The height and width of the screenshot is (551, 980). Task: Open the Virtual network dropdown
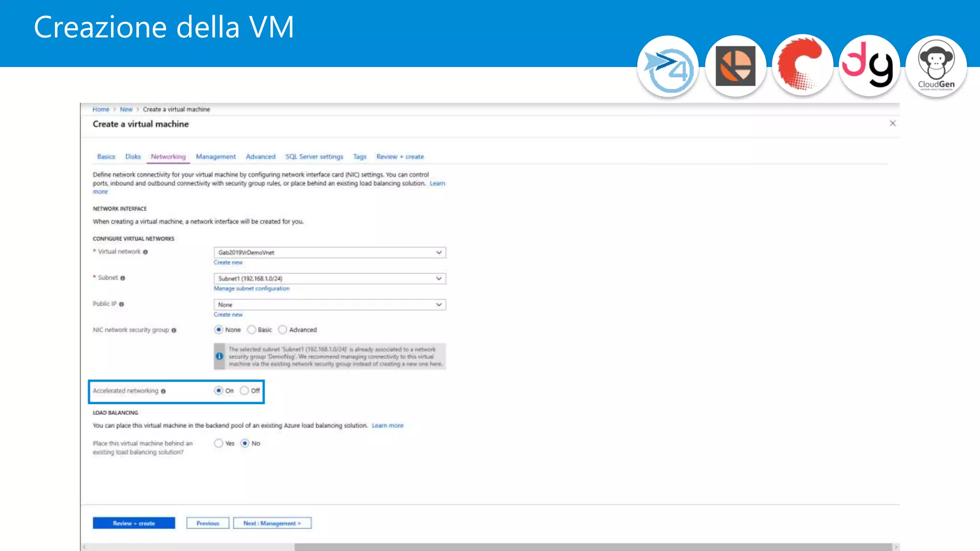tap(330, 253)
